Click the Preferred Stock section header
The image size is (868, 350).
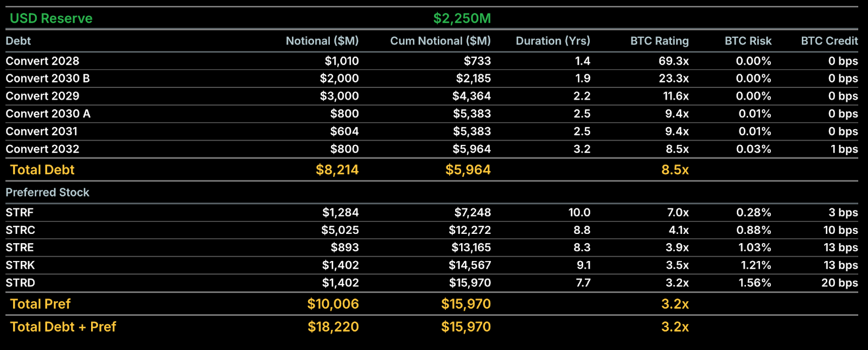(47, 192)
